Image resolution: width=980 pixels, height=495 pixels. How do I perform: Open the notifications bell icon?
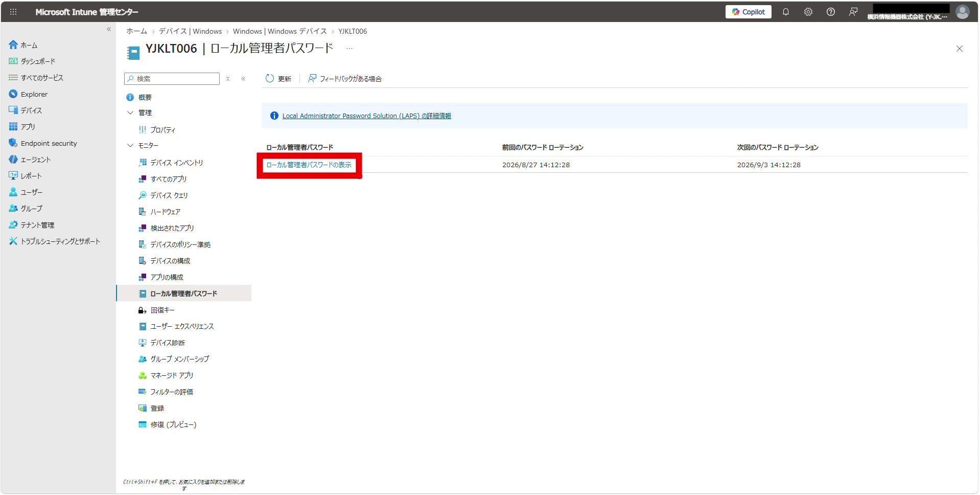point(785,12)
